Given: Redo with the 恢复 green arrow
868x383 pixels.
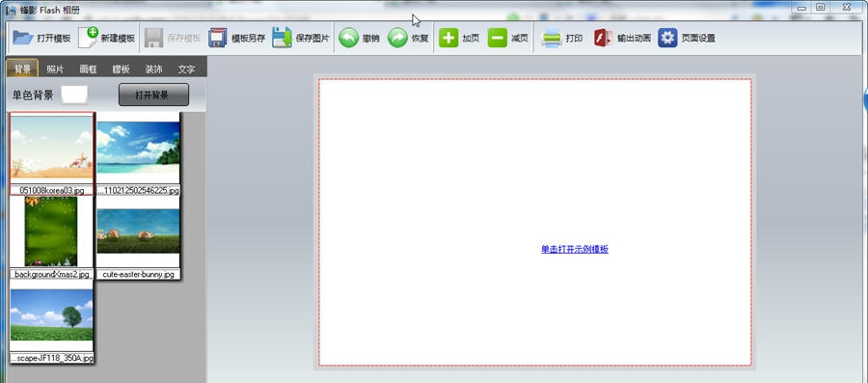Looking at the screenshot, I should point(397,38).
